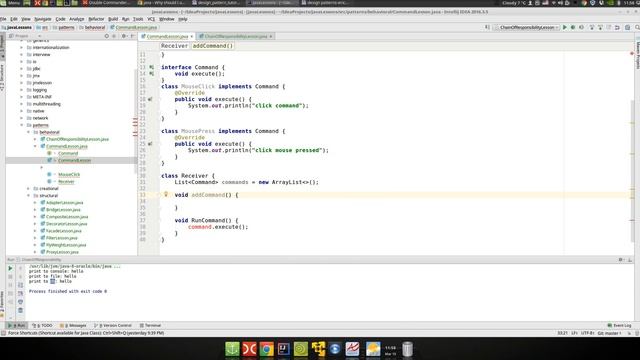Click scroll-from-source target in Project panel
This screenshot has width=640, height=360.
(107, 36)
